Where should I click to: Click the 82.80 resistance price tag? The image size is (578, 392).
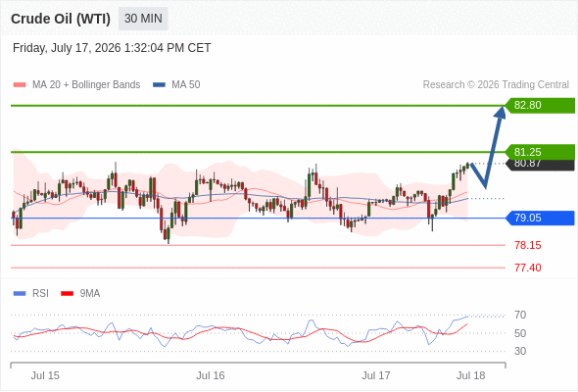click(x=540, y=106)
